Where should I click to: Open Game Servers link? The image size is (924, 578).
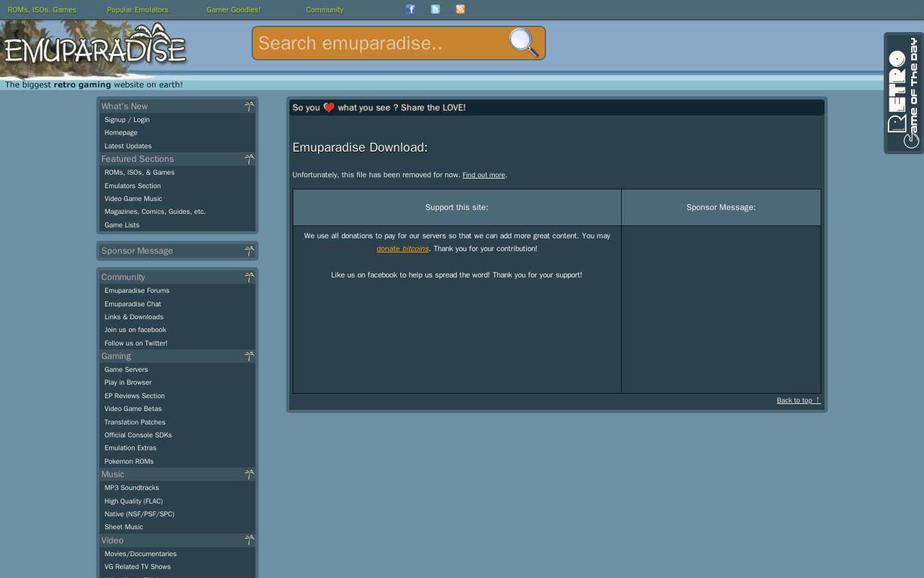coord(126,369)
